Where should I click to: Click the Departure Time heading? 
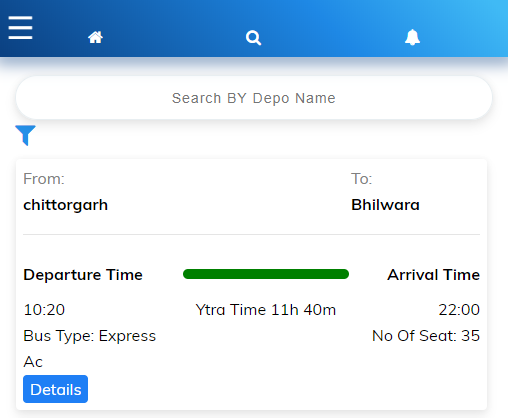click(83, 275)
